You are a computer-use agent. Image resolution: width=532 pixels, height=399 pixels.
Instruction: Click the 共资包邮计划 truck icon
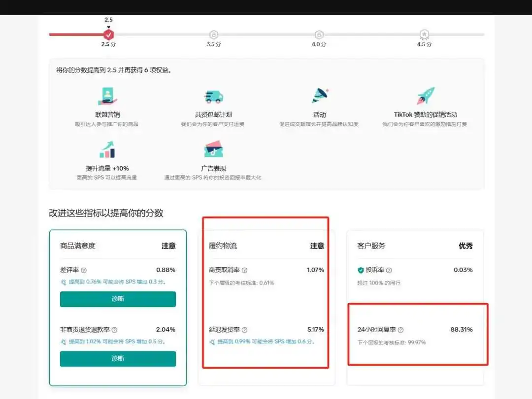click(214, 97)
